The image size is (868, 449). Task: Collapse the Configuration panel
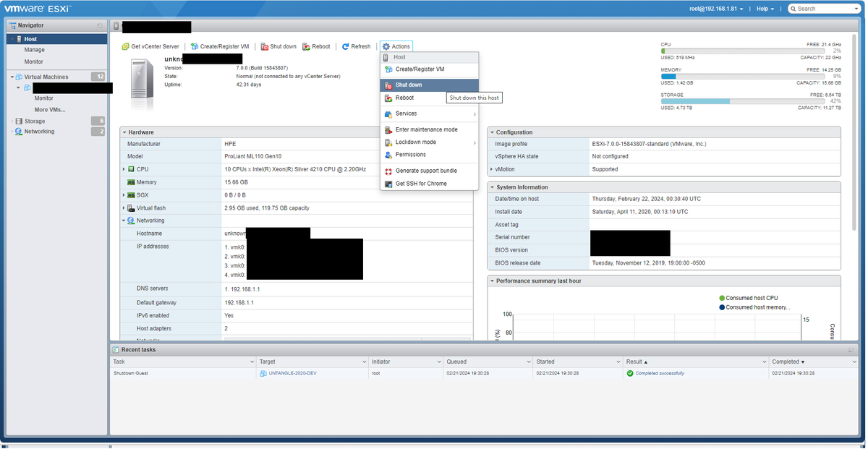point(492,132)
